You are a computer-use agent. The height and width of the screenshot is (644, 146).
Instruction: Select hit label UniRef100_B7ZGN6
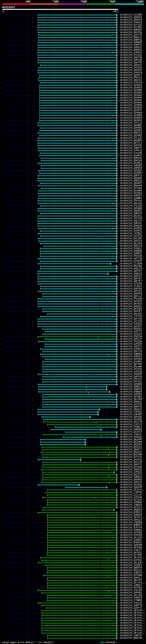[x=131, y=575]
